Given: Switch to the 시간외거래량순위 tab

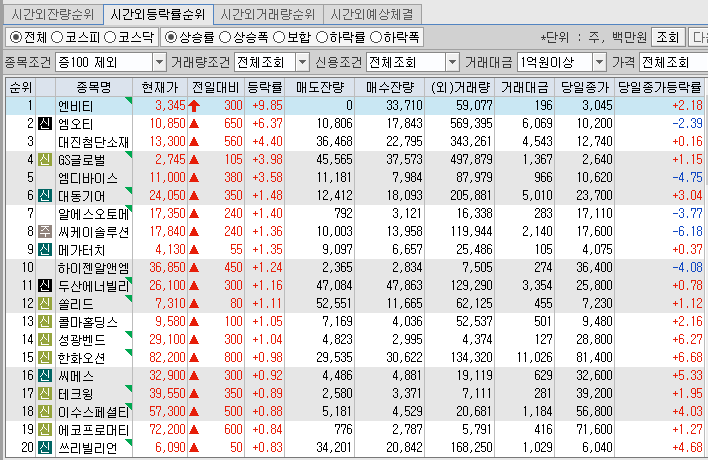Looking at the screenshot, I should pos(267,14).
